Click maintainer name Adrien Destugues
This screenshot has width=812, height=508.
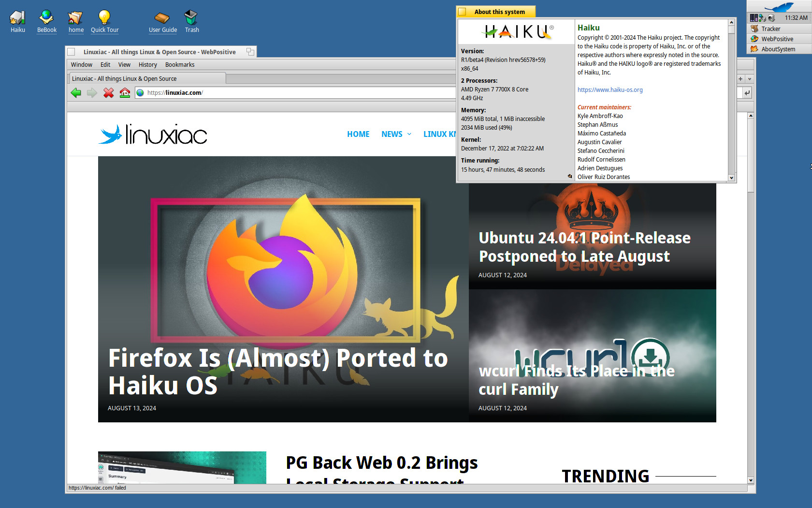600,168
